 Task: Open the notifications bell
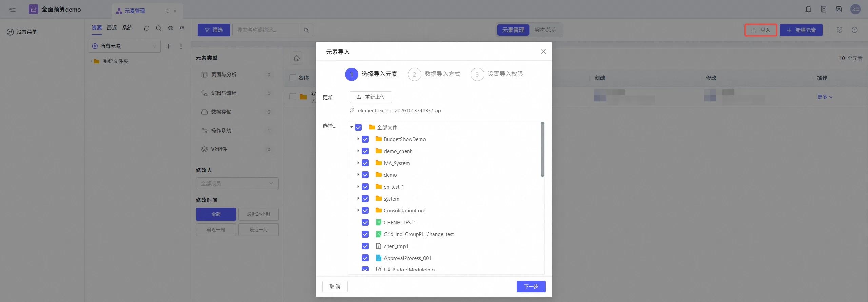[x=808, y=9]
